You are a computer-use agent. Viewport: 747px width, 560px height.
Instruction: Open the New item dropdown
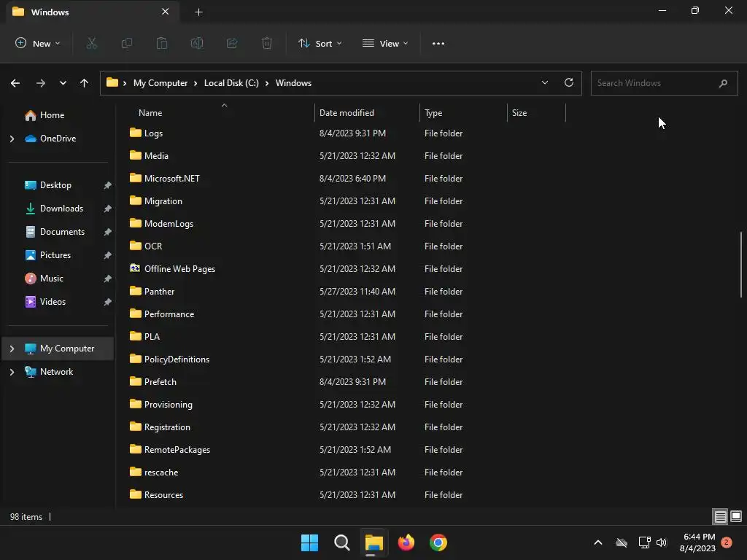point(38,43)
